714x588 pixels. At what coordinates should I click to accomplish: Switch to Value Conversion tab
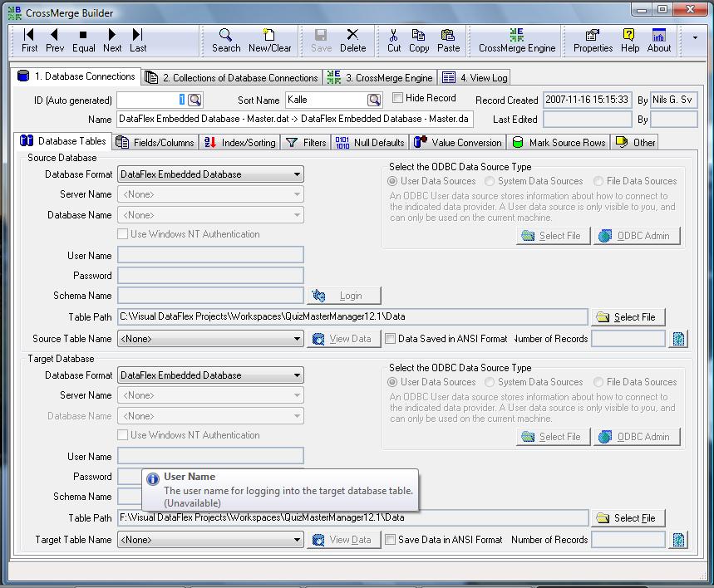pos(458,143)
